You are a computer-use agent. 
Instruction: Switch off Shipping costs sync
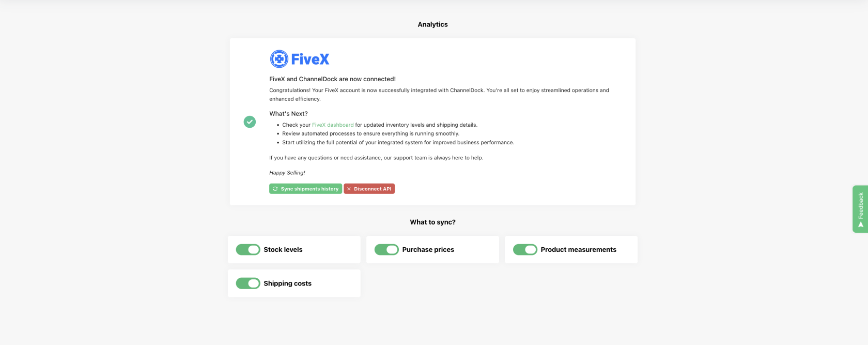tap(248, 283)
